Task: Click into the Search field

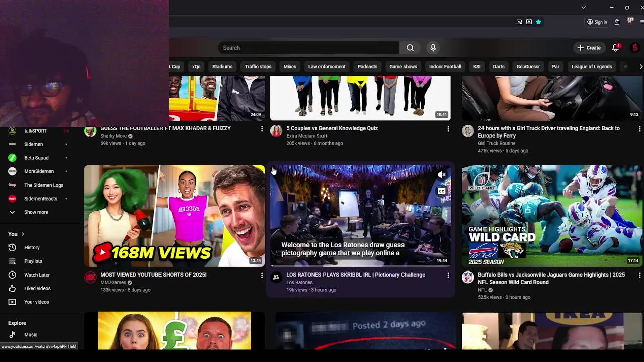Action: [x=309, y=48]
